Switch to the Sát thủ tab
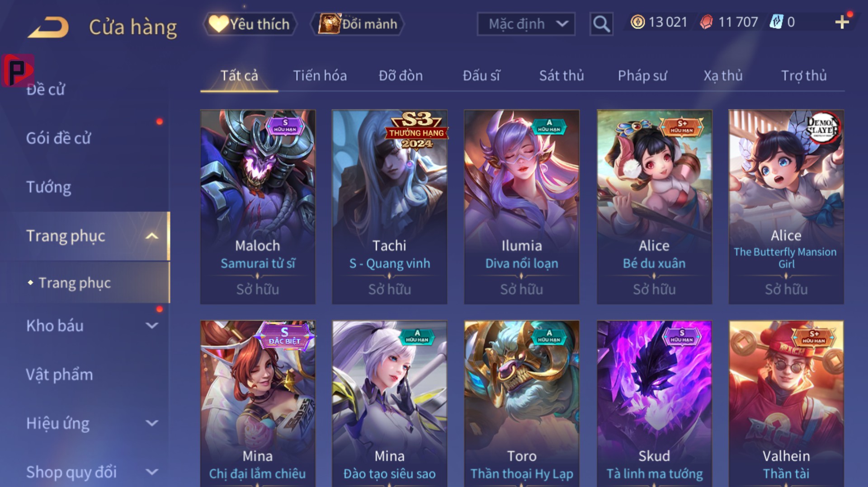Viewport: 868px width, 487px height. tap(561, 75)
